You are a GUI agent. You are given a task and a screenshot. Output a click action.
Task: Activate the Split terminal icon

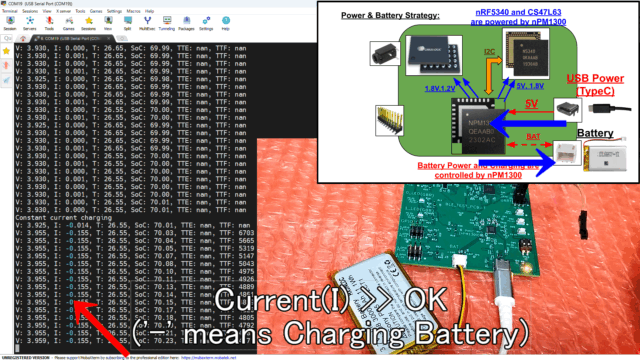(x=127, y=23)
